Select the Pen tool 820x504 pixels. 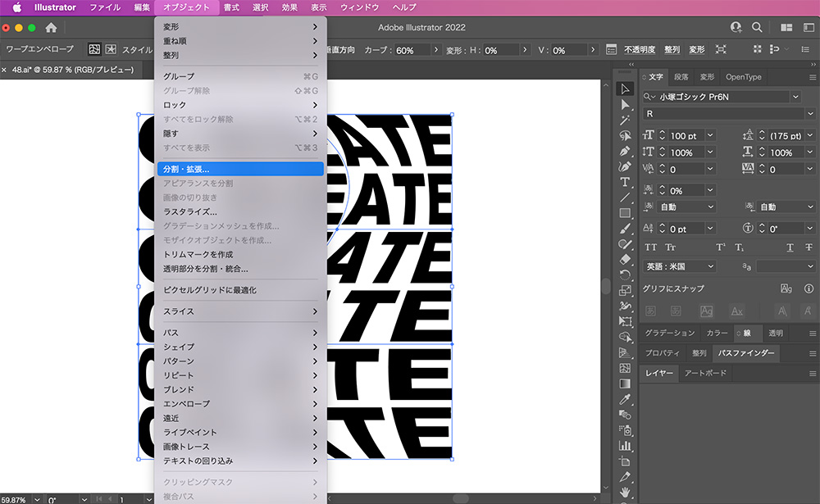tap(625, 151)
